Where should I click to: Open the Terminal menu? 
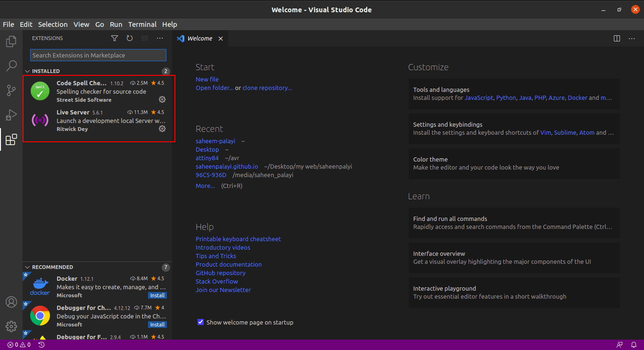click(142, 24)
